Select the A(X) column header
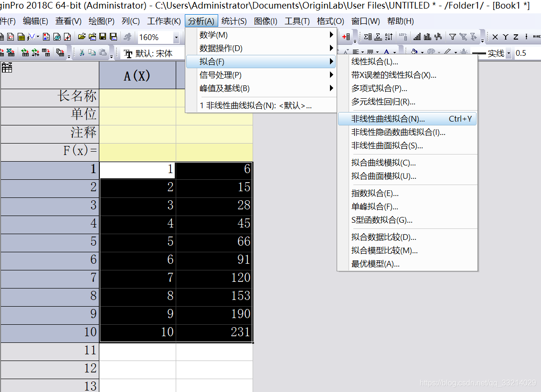 tap(138, 75)
